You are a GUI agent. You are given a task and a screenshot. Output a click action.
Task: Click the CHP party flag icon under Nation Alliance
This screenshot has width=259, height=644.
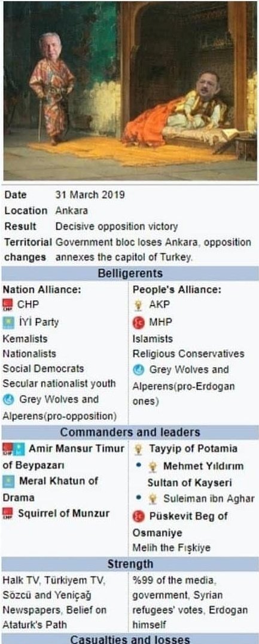point(8,305)
